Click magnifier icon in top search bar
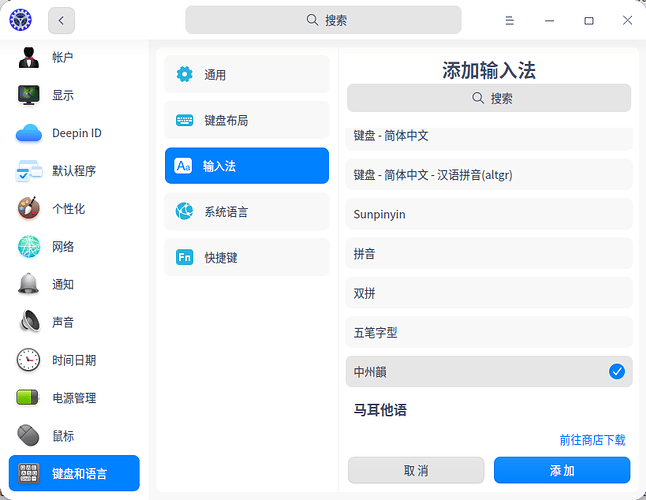This screenshot has height=500, width=646. coord(312,20)
